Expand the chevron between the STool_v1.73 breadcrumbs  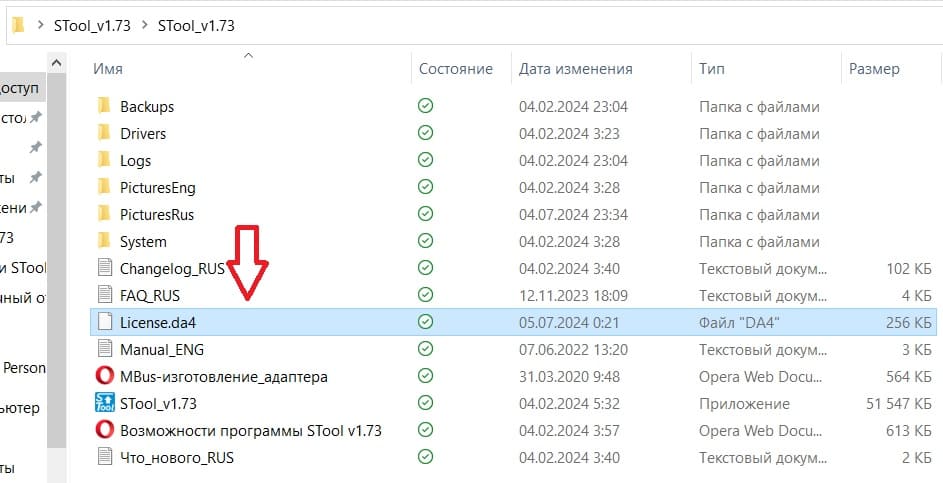coord(144,25)
